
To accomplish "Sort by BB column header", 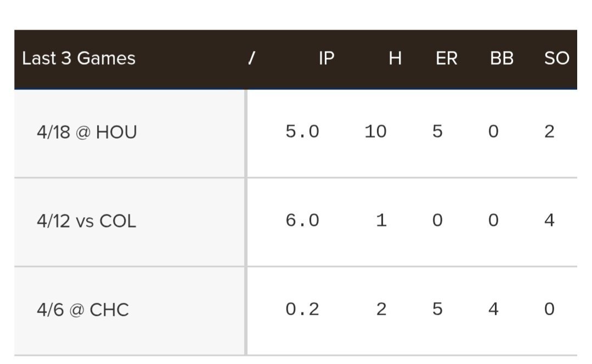I will pos(502,59).
